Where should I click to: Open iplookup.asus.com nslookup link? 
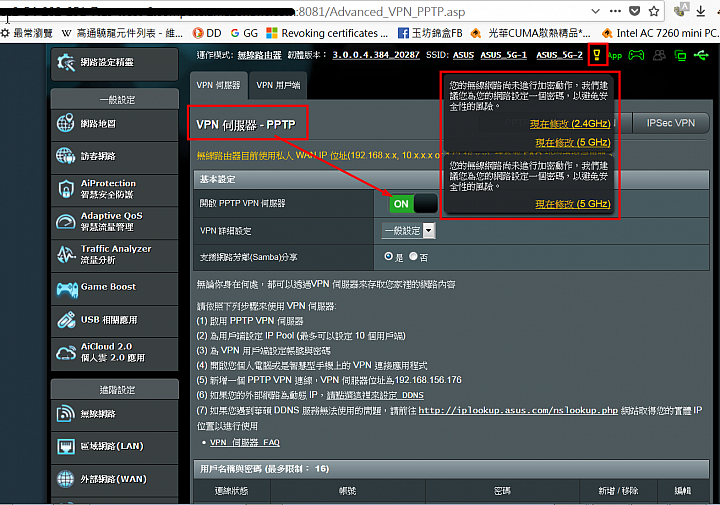(x=518, y=410)
